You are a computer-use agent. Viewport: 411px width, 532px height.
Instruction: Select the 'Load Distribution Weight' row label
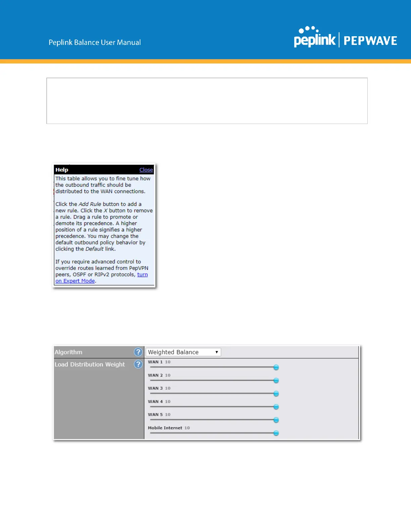click(90, 364)
